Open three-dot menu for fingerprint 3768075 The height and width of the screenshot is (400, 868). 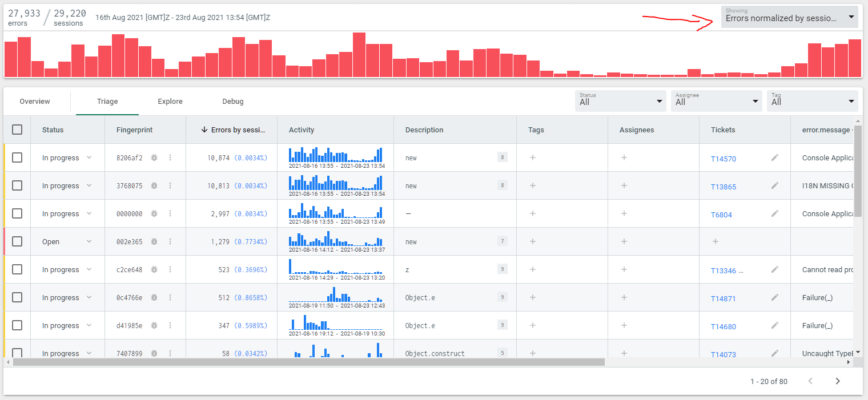coord(170,186)
